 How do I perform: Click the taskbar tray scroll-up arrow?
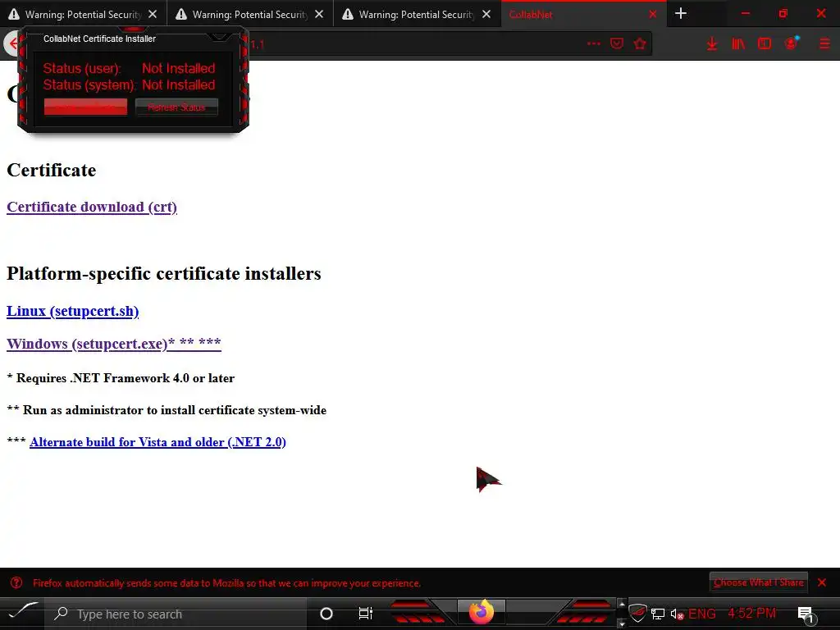tap(622, 604)
